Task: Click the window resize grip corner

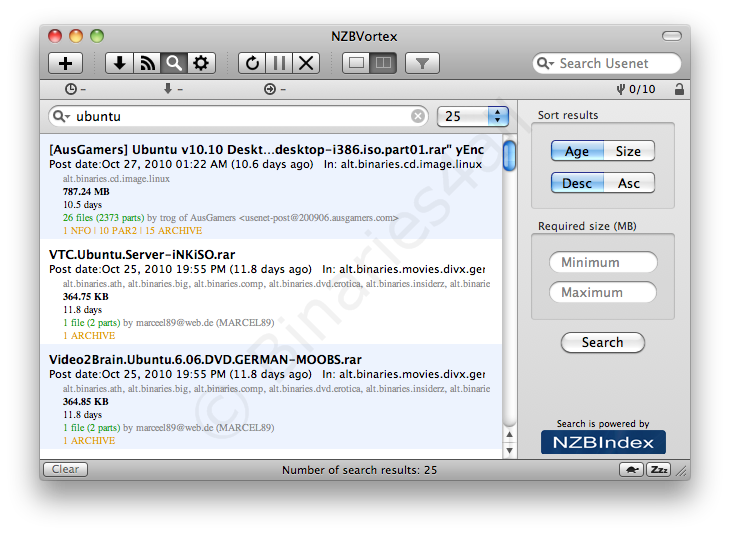Action: (682, 471)
